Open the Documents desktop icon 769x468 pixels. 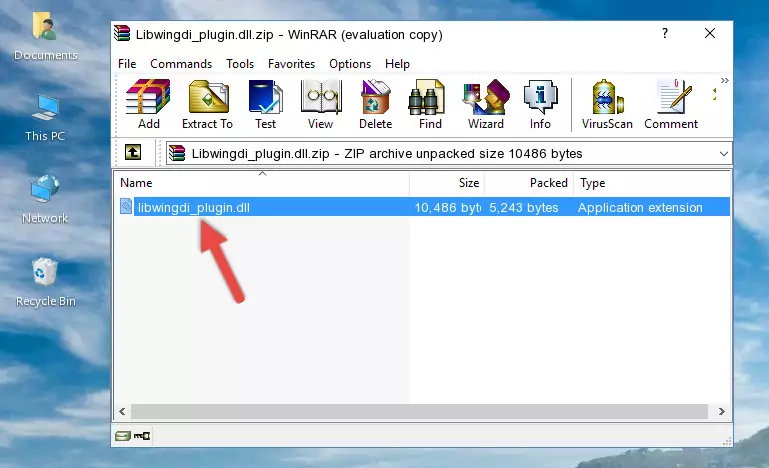(x=45, y=36)
